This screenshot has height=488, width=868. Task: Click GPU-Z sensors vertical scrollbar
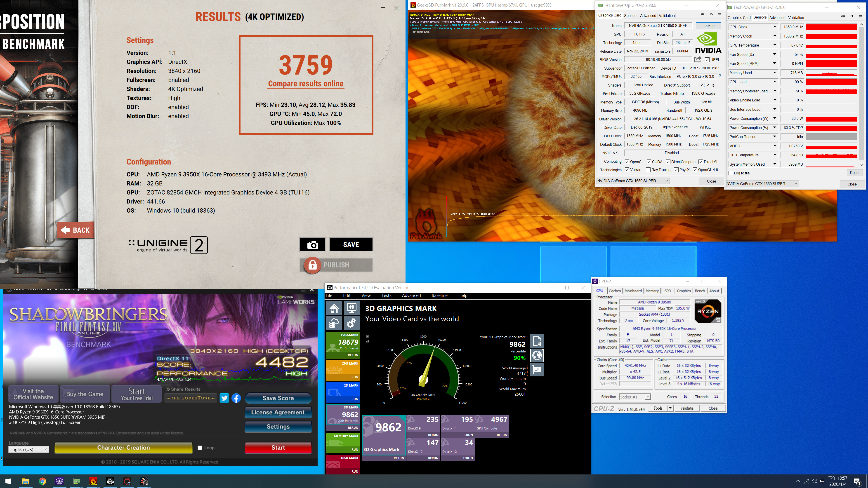coord(862,94)
